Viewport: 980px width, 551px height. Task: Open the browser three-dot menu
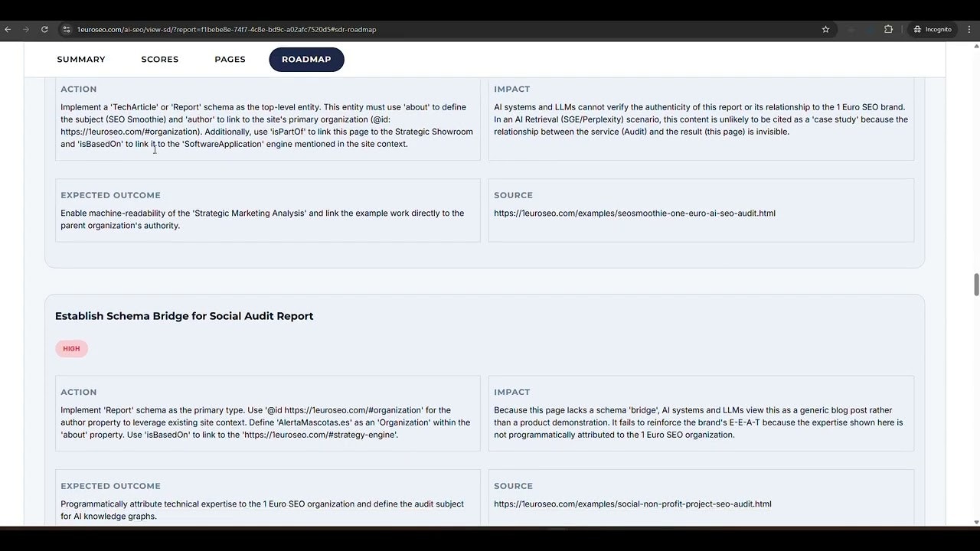pos(969,29)
